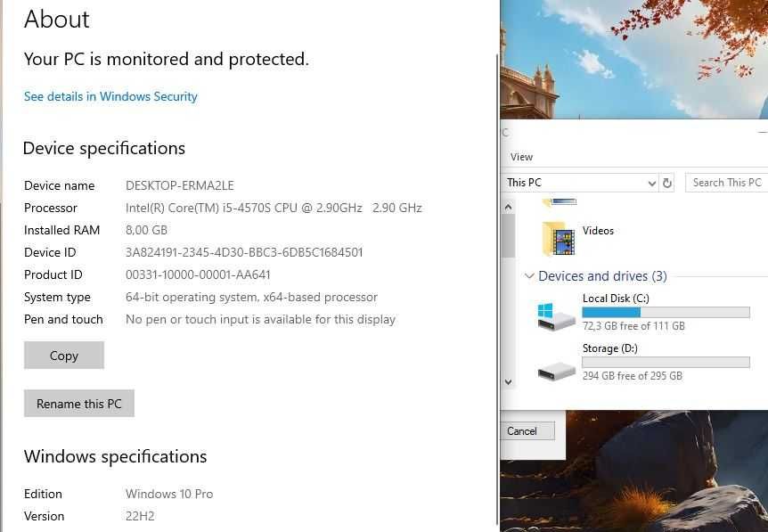Click the Settings About page vertical scrollbar
This screenshot has height=532, width=768.
[498, 289]
